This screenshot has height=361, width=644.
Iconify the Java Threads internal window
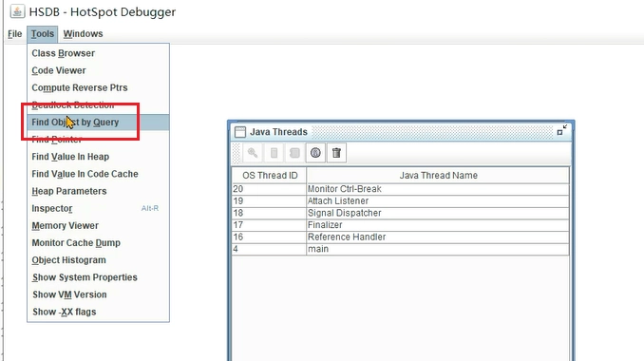562,130
